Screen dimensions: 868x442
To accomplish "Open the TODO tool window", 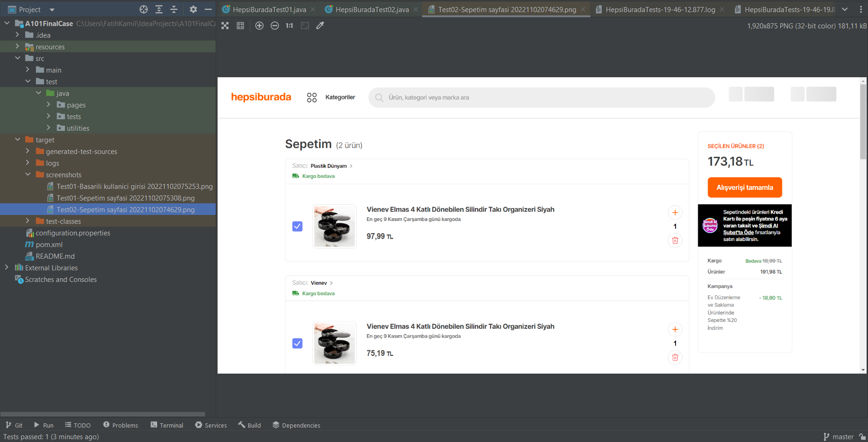I will pyautogui.click(x=78, y=425).
